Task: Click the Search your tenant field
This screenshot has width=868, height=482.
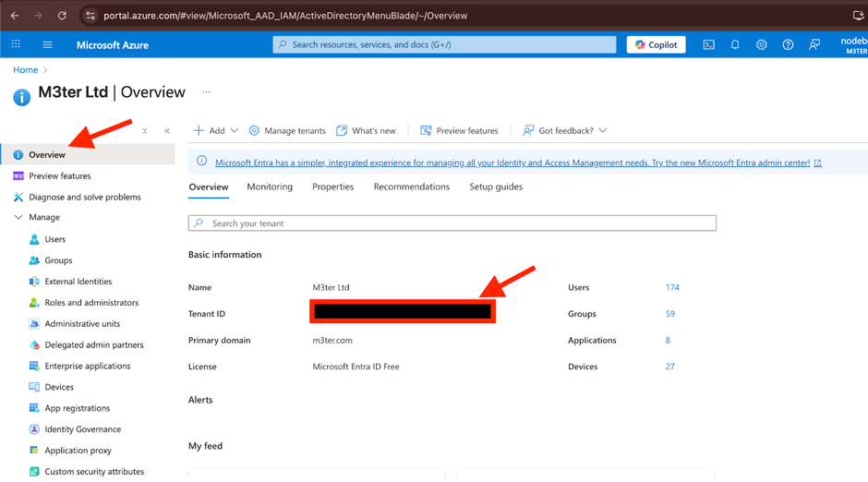Action: click(452, 223)
